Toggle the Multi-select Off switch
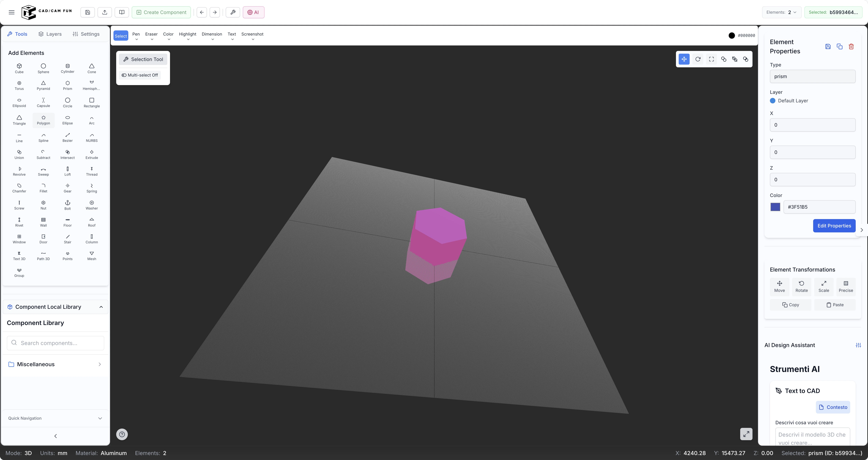 (x=140, y=75)
